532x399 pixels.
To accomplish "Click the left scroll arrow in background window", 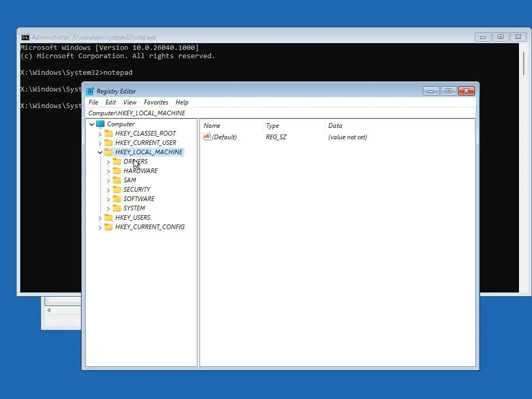I will coord(49,310).
